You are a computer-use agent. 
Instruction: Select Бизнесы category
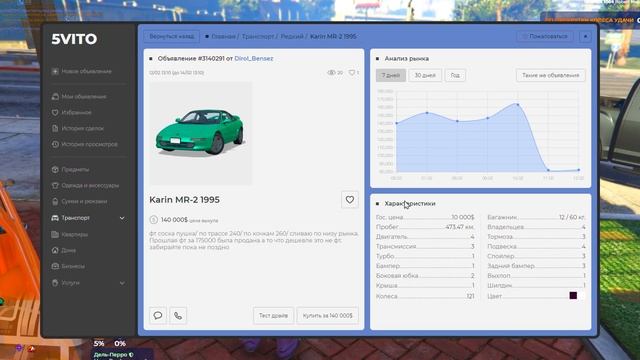(73, 267)
